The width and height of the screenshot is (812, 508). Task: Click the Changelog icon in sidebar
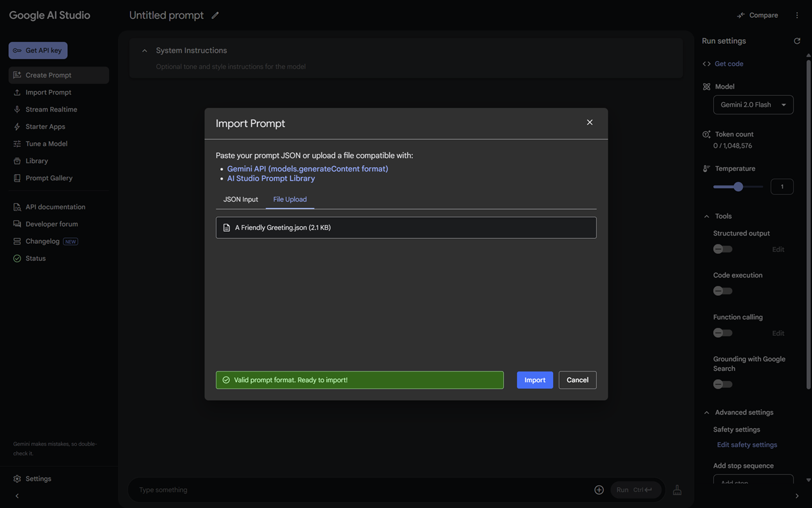coord(17,241)
